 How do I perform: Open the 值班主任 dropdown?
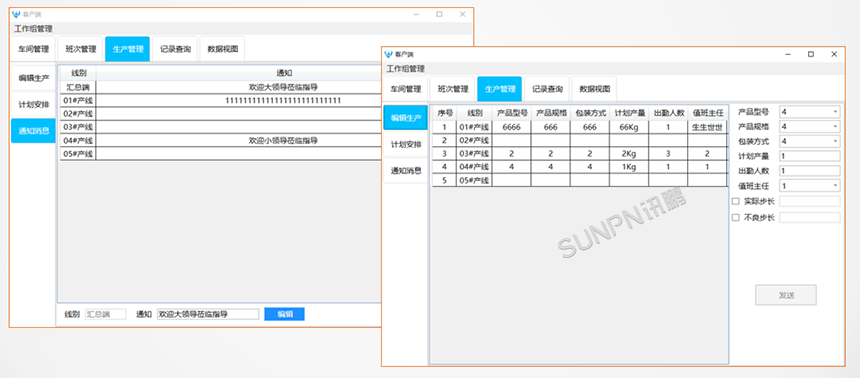click(810, 186)
